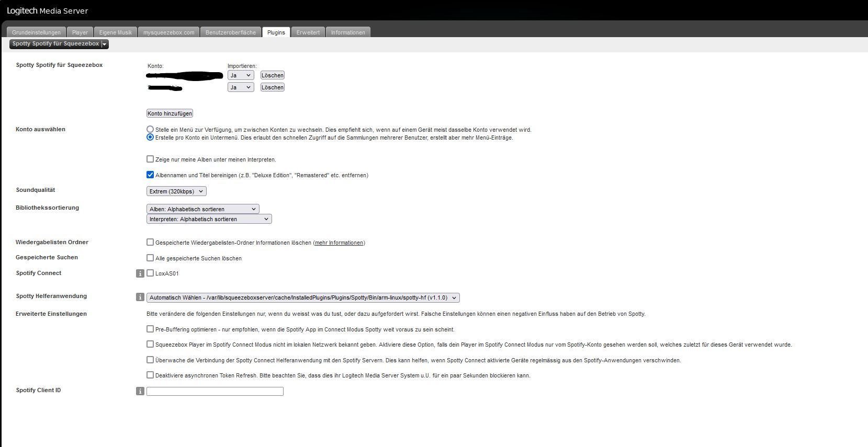Screen dimensions: 868x447
Task: Enable Spotify Connect for LoxAS01
Action: (x=150, y=273)
